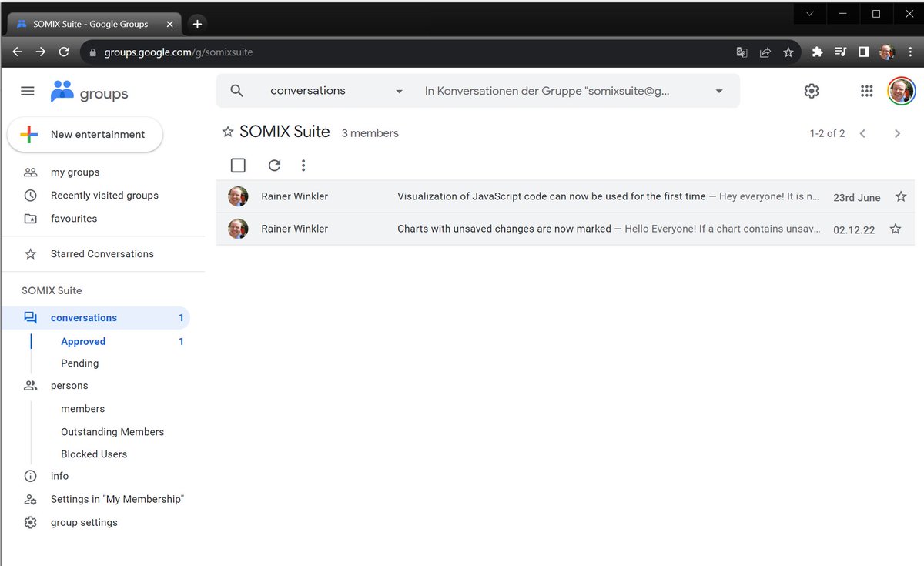Open Outstanding Members
The height and width of the screenshot is (566, 924).
pyautogui.click(x=112, y=432)
